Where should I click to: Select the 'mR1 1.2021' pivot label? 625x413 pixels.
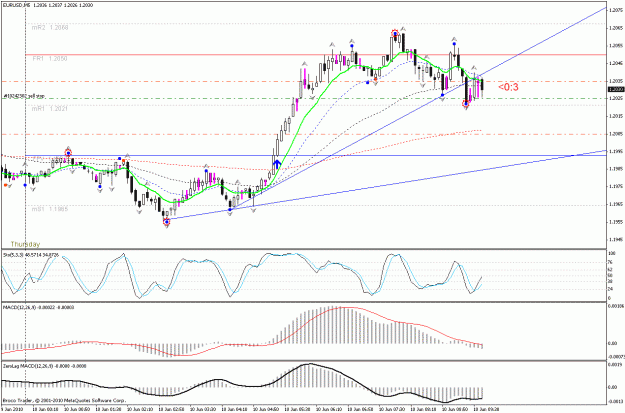tap(50, 108)
